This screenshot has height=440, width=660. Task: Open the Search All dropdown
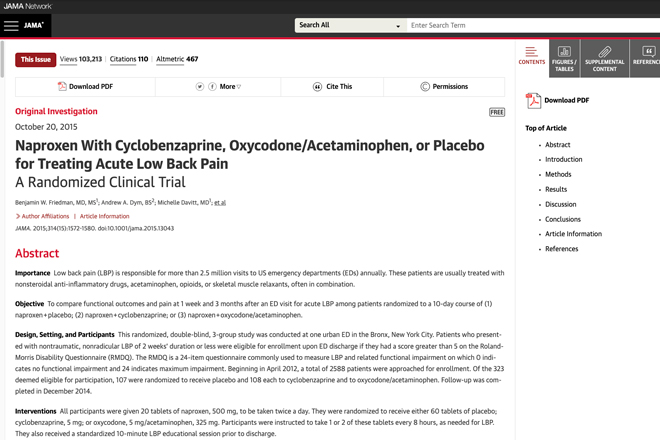pos(350,25)
